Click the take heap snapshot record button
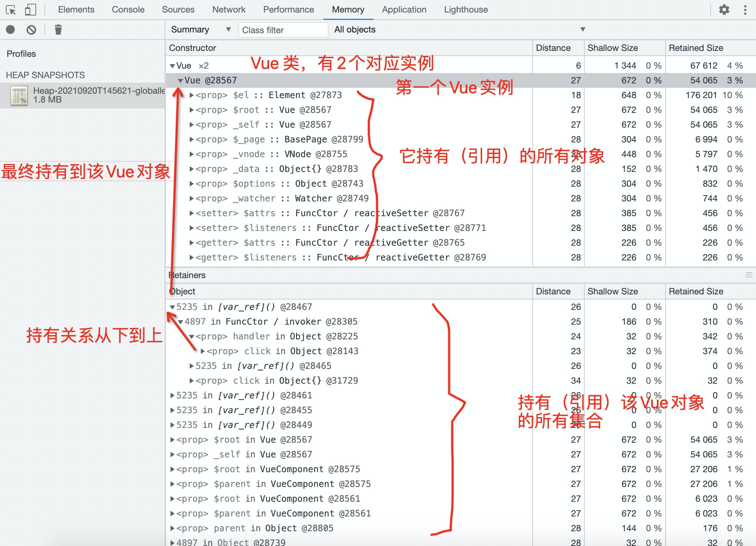The image size is (756, 546). pyautogui.click(x=11, y=30)
